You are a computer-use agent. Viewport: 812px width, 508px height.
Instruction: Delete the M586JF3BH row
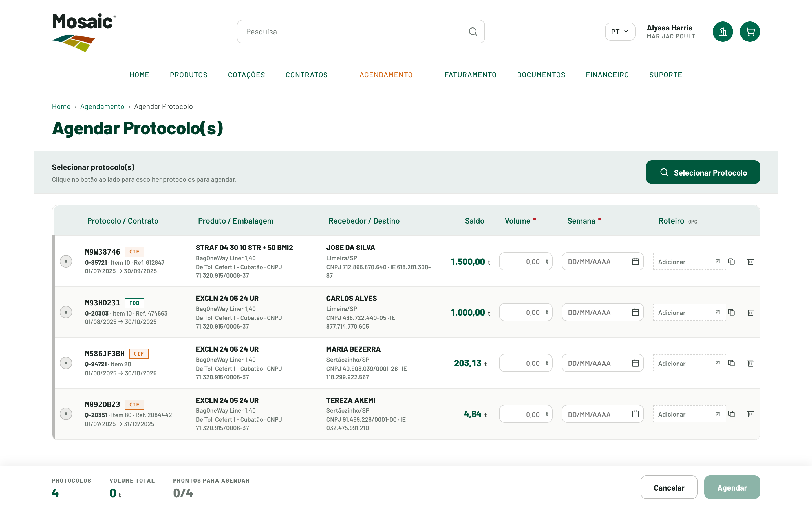pyautogui.click(x=751, y=363)
